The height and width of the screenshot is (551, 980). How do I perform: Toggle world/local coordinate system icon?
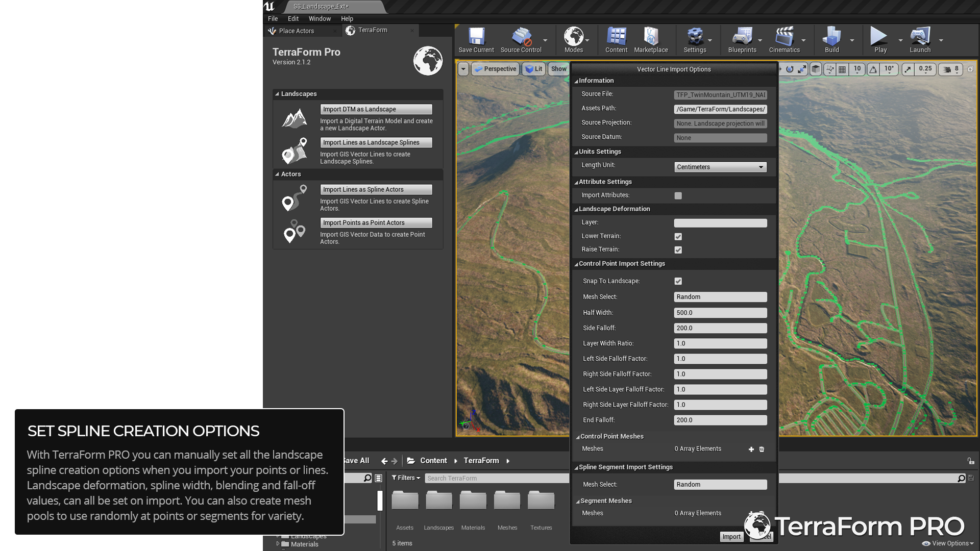(x=816, y=69)
